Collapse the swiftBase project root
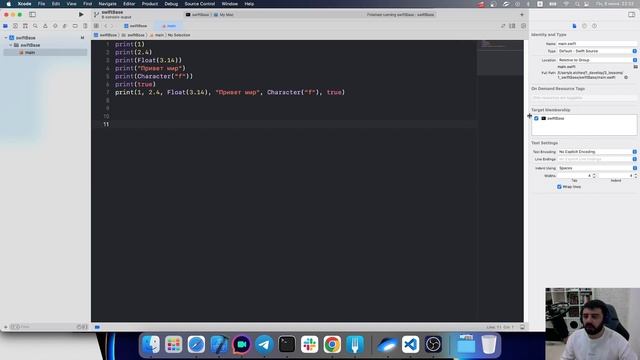The image size is (640, 360). pyautogui.click(x=6, y=38)
